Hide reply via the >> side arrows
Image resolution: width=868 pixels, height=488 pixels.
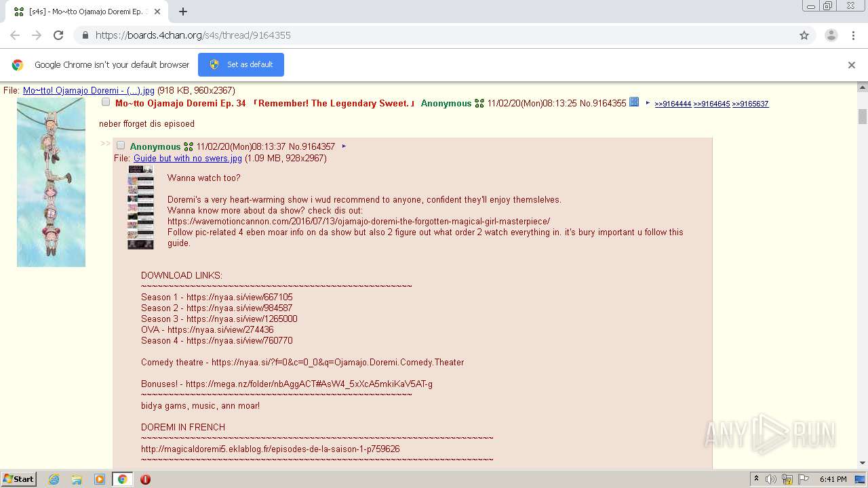(x=105, y=144)
